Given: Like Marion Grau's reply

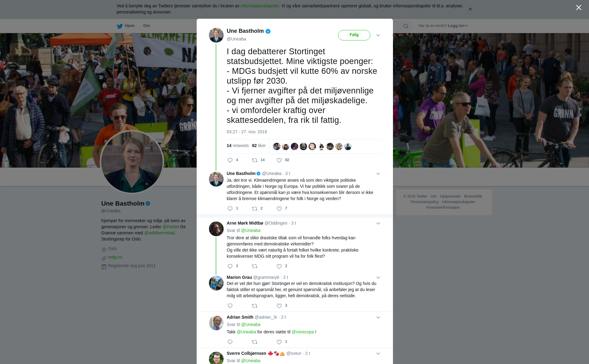Looking at the screenshot, I should 279,306.
